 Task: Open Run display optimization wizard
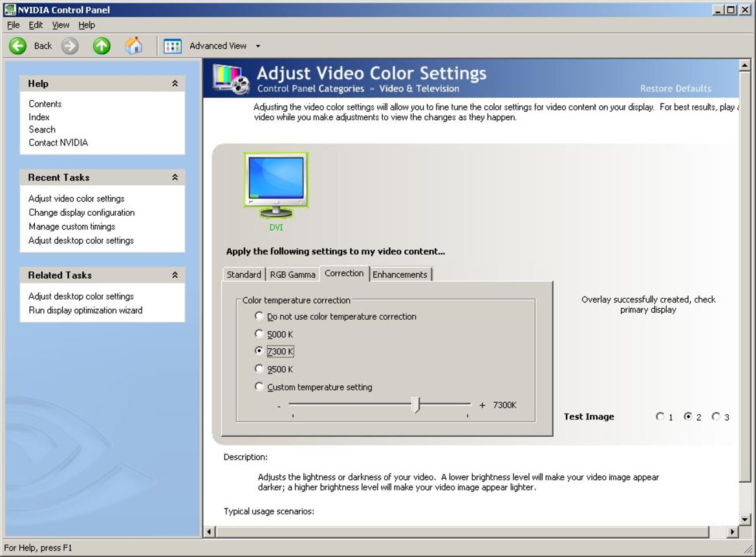(85, 310)
